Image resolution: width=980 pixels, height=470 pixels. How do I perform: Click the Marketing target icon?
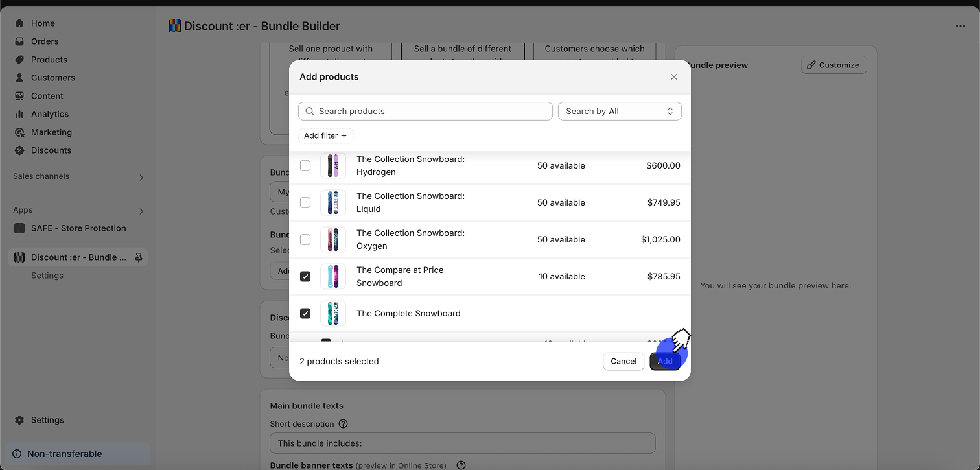(19, 132)
